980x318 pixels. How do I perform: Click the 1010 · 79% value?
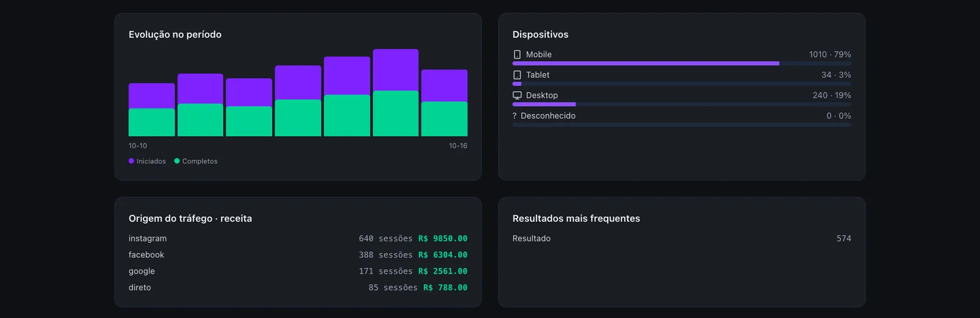point(830,55)
